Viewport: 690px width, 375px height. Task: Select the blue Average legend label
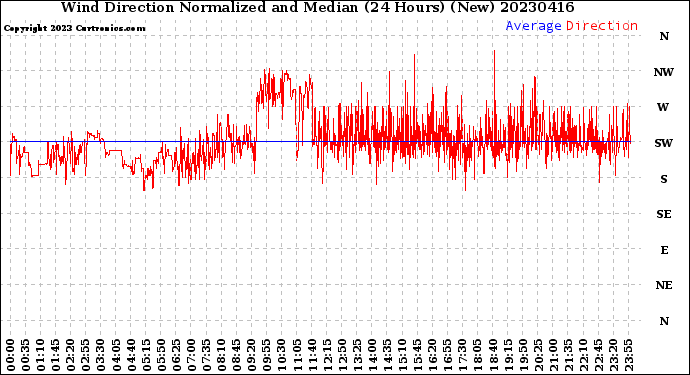click(533, 26)
